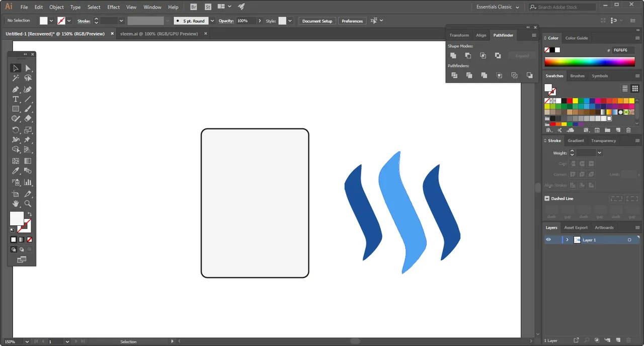
Task: Open the Effect menu
Action: 114,7
